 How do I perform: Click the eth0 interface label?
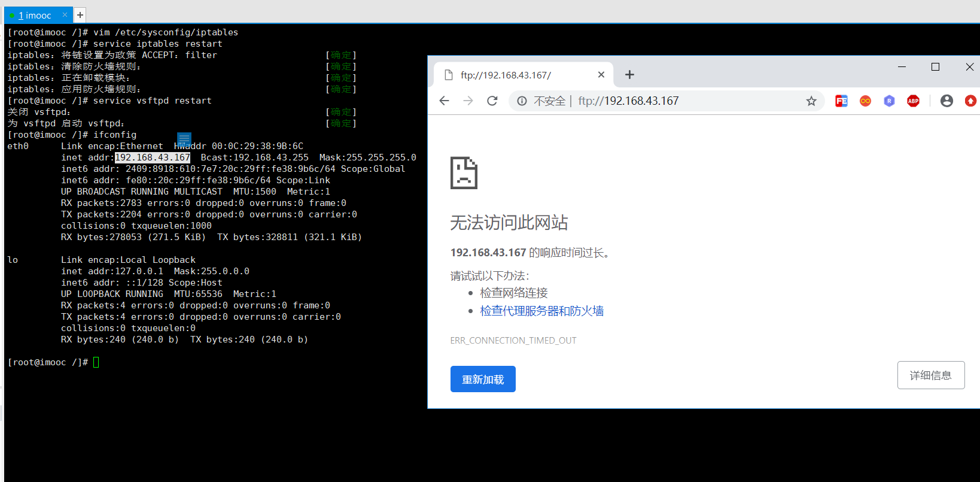click(18, 146)
